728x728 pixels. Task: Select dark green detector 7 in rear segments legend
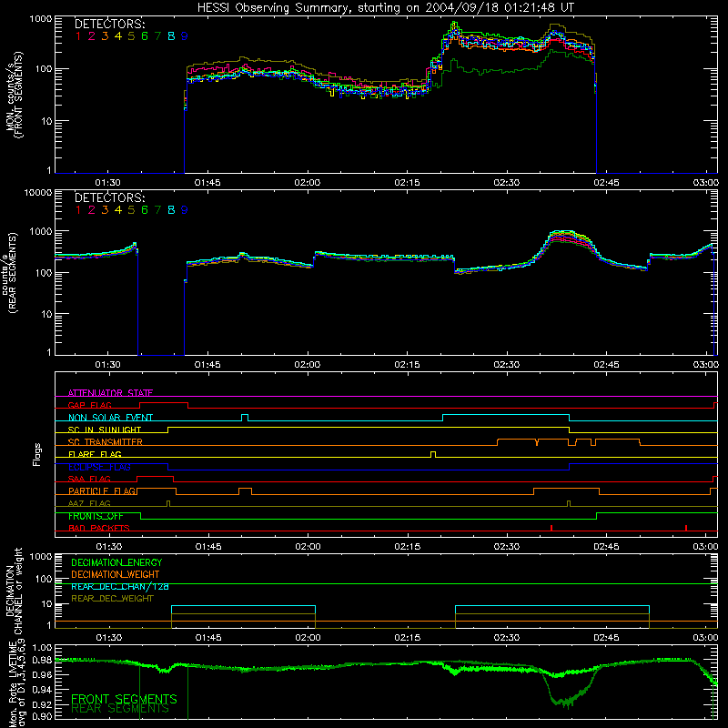157,210
